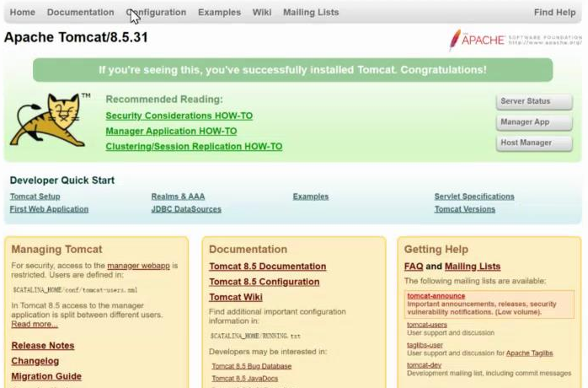Viewport: 588px width, 388px height.
Task: Open Find Help in top navigation bar
Action: pyautogui.click(x=554, y=13)
